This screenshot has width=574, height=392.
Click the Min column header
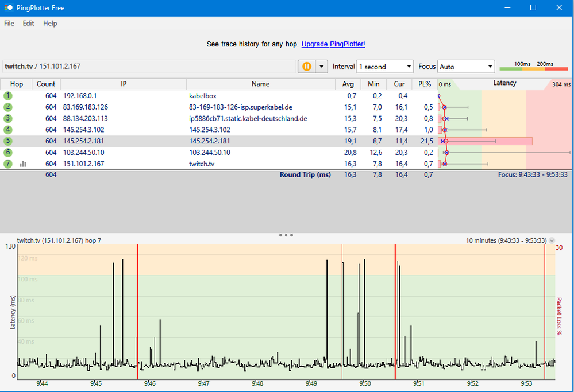tap(373, 84)
